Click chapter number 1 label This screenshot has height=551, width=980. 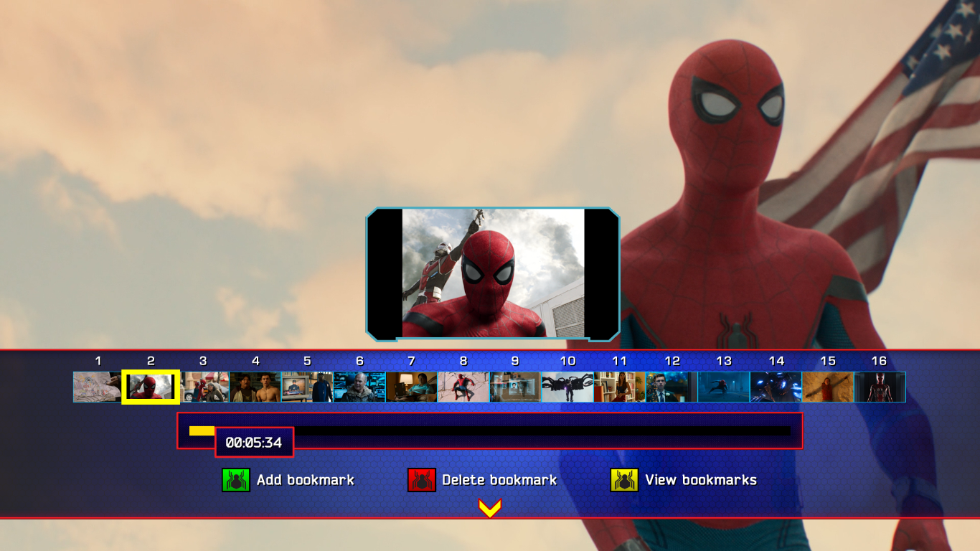(x=98, y=361)
